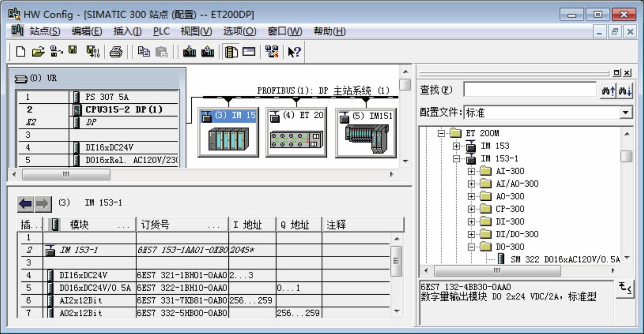Click the 模块 column header
The image size is (644, 334).
(90, 224)
